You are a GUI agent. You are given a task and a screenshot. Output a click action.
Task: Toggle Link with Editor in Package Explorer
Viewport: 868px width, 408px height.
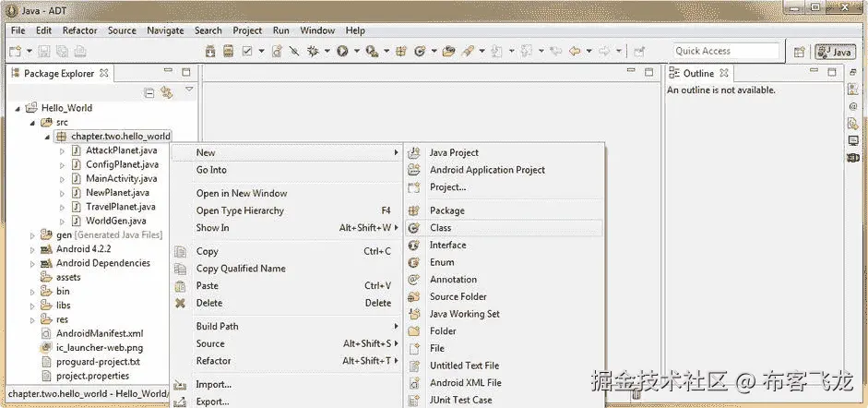[x=166, y=93]
